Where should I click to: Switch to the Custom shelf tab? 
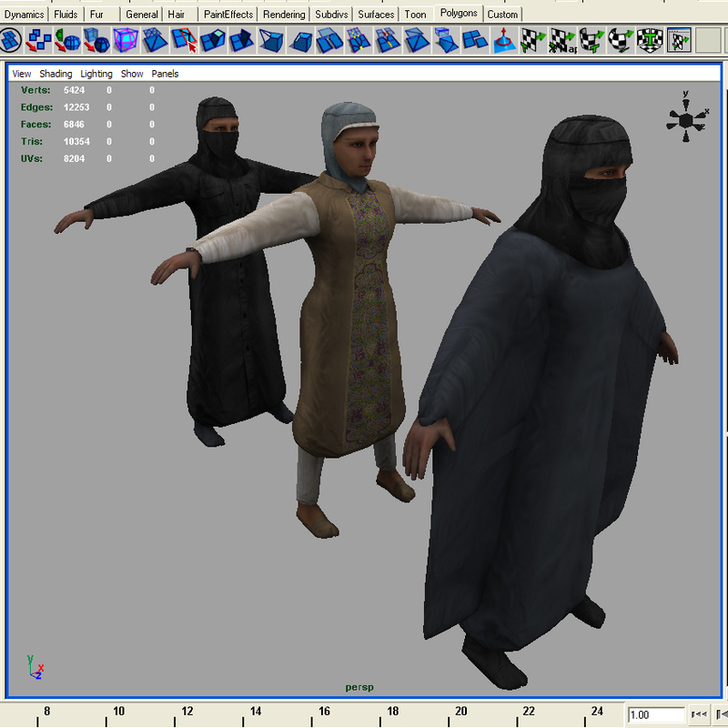point(503,14)
